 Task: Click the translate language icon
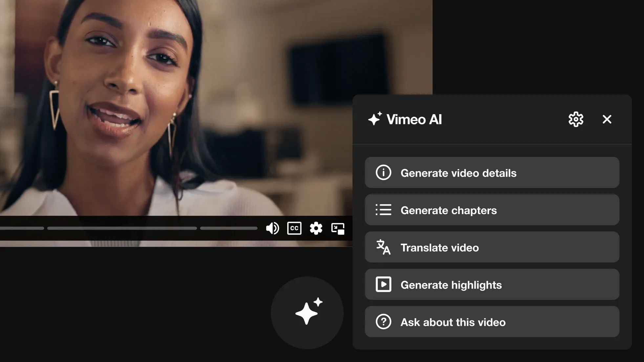[x=383, y=247]
